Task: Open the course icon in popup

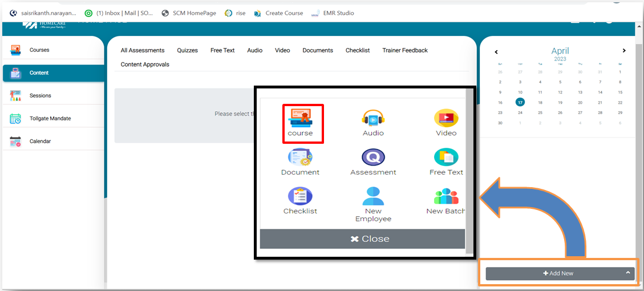Action: [300, 119]
